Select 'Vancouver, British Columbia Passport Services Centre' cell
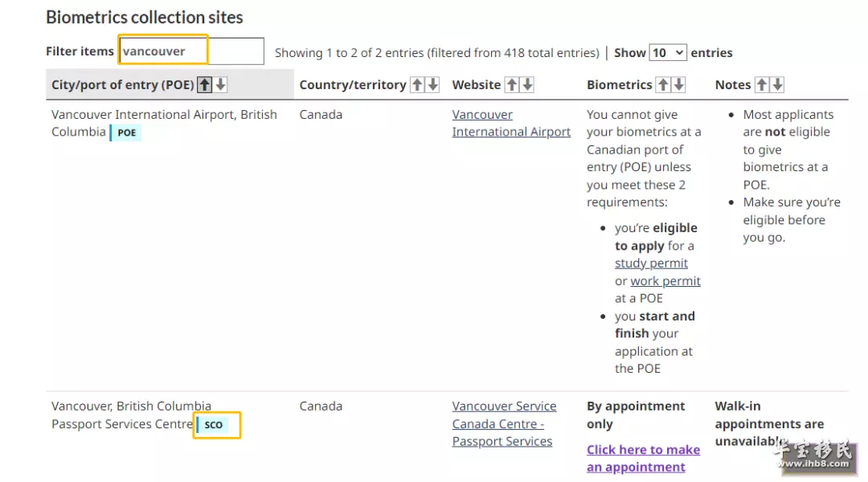 tap(131, 415)
